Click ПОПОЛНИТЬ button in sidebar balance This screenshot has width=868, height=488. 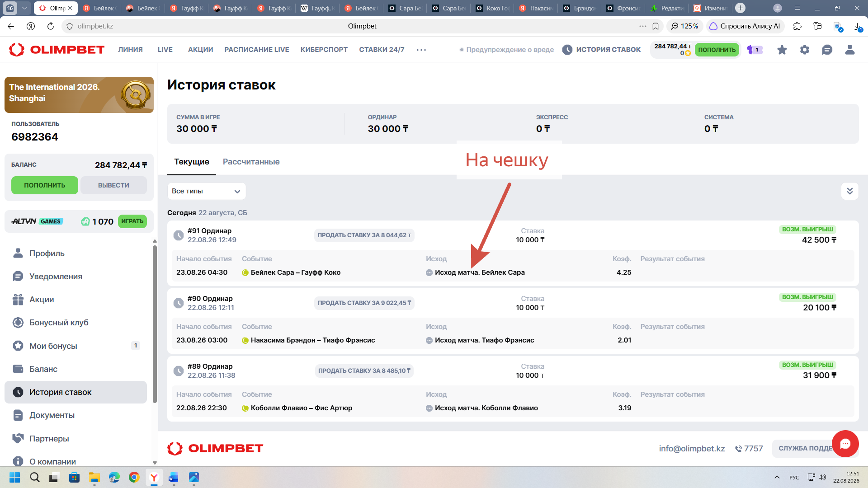(x=45, y=185)
